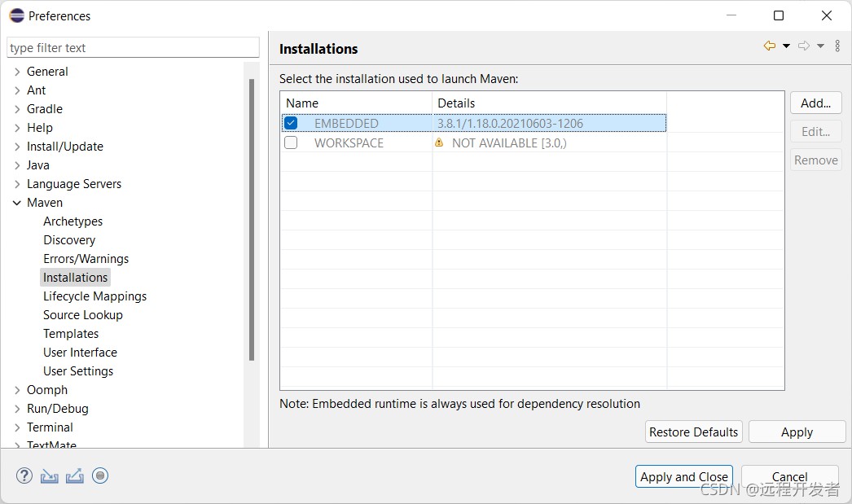Screen dimensions: 852x504
Task: Click the Apply button
Action: (797, 432)
